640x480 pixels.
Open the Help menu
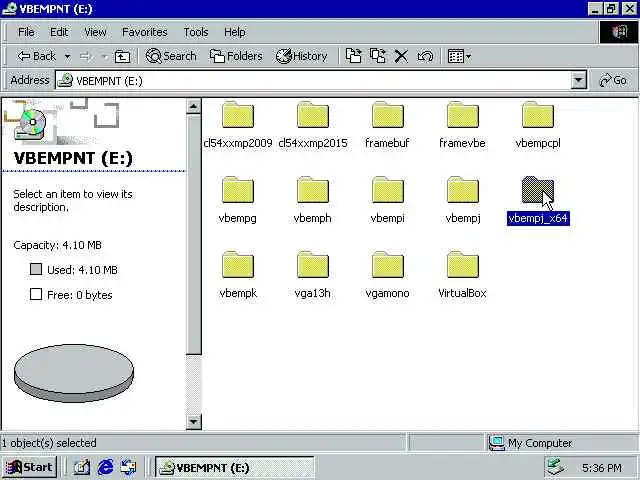tap(235, 32)
